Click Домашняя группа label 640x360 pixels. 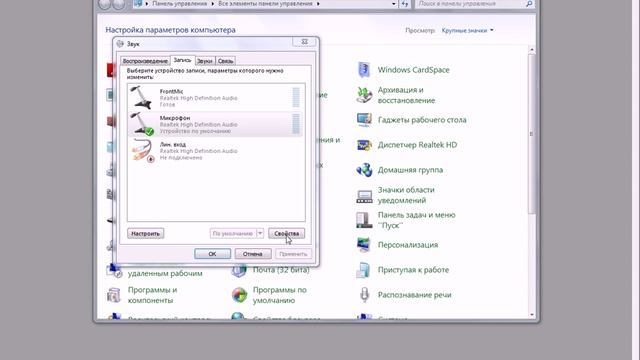(x=410, y=170)
